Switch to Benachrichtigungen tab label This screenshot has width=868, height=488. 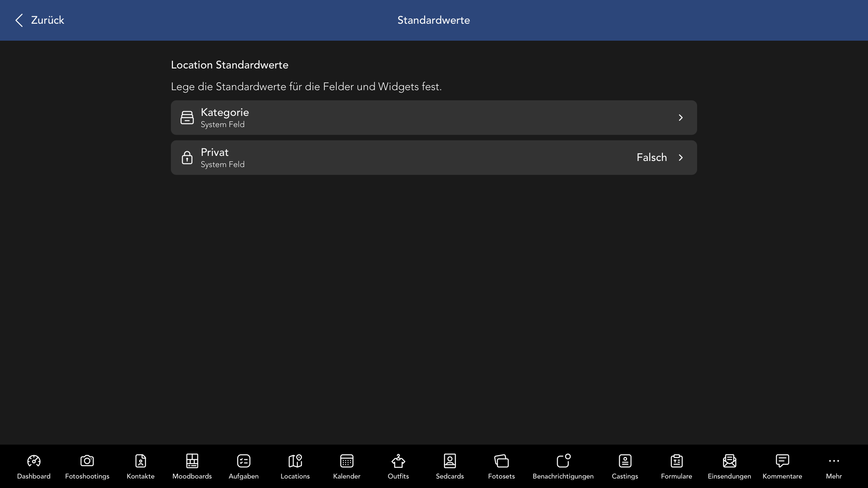(563, 476)
